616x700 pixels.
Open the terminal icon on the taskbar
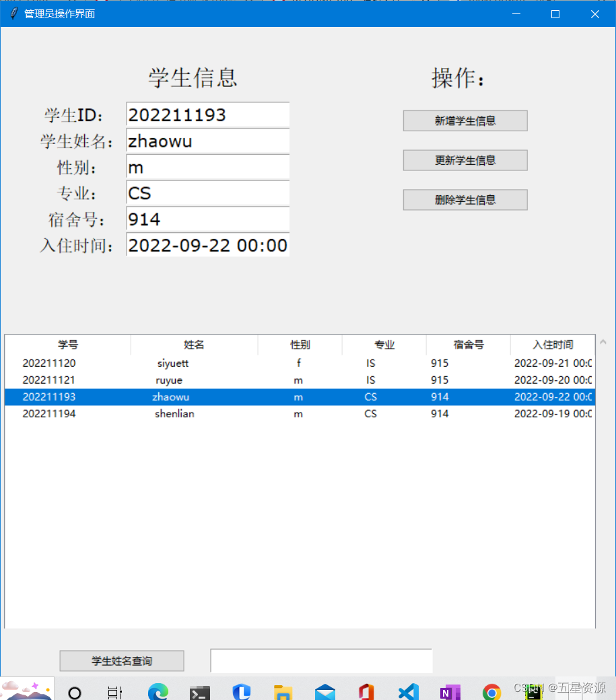199,693
